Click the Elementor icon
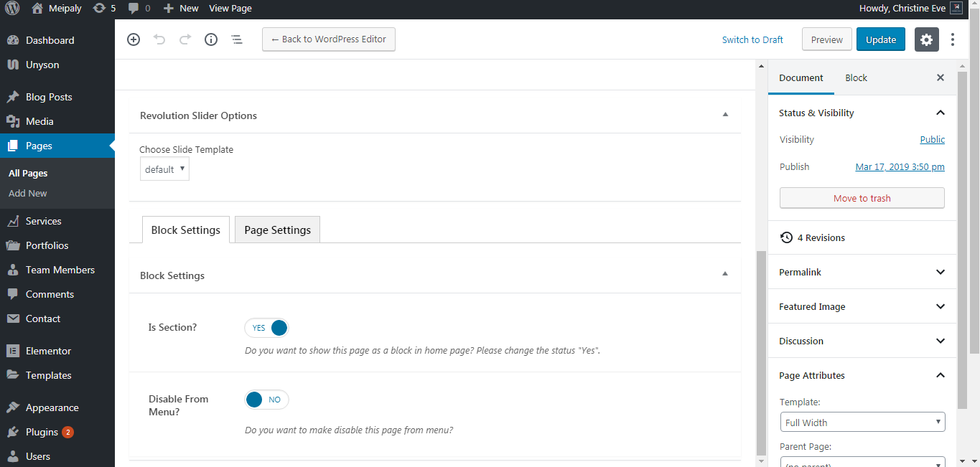 [x=13, y=351]
